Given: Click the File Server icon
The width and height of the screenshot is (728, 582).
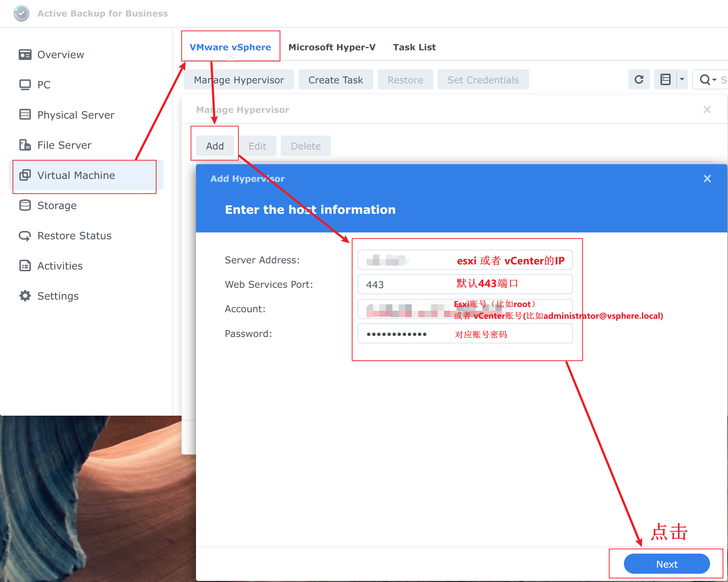Looking at the screenshot, I should [25, 145].
